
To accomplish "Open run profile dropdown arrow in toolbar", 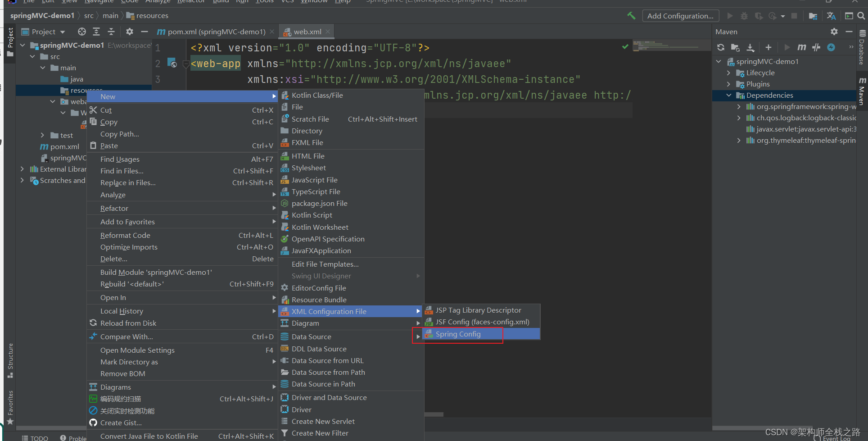I will click(x=783, y=16).
